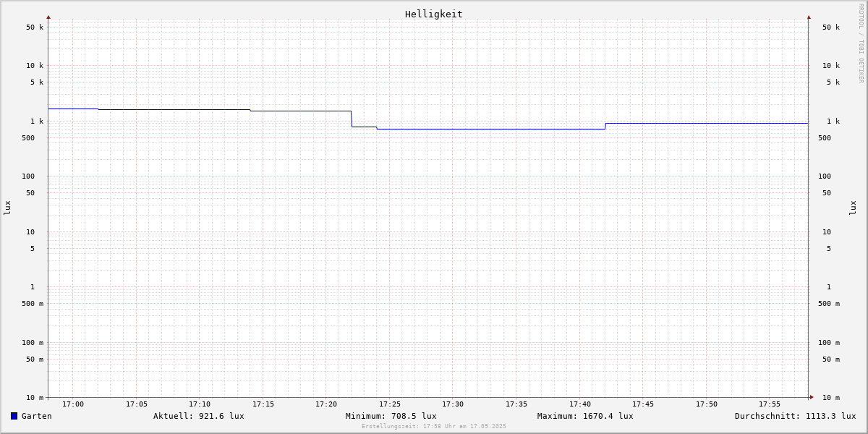
Task: Click the left vertical lux axis label
Action: pos(7,208)
